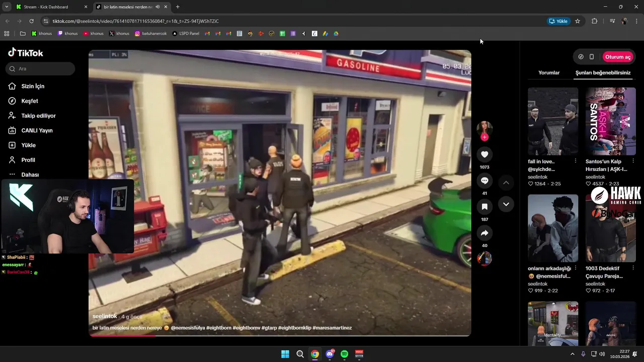The image size is (644, 362).
Task: Open the bookmarks folder icon
Action: [x=23, y=34]
